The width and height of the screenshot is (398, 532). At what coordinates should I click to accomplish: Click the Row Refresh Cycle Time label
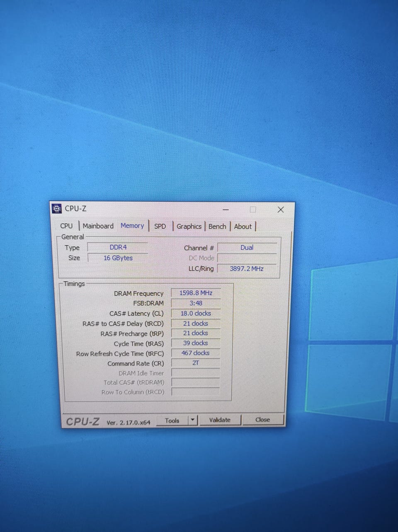[120, 354]
